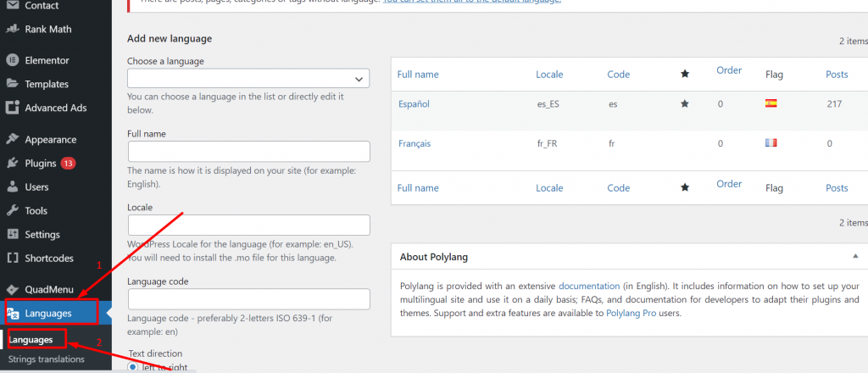The image size is (868, 373).
Task: Open the Settings menu item
Action: 42,235
